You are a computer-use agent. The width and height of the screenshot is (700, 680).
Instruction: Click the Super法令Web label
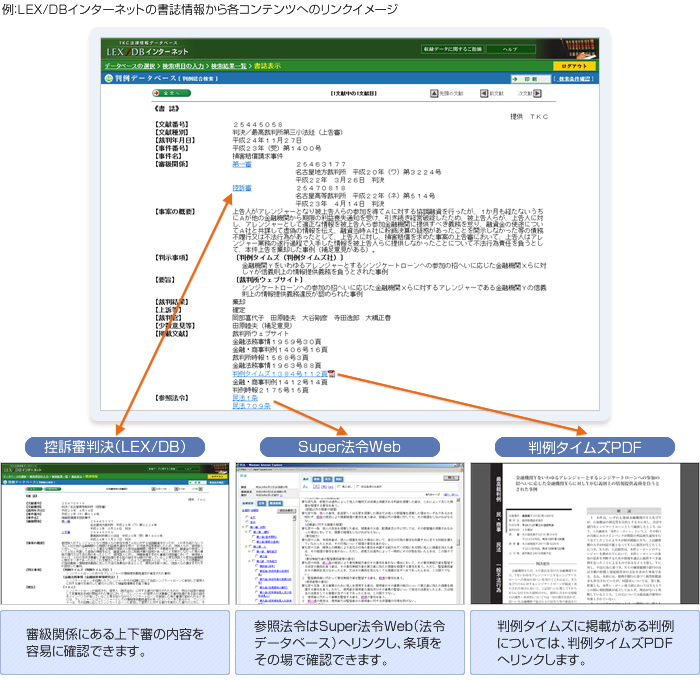[350, 447]
